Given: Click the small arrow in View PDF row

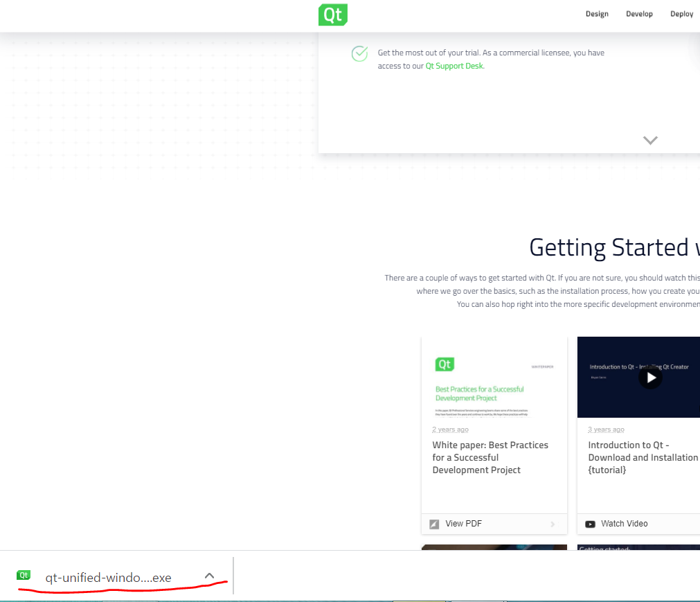Looking at the screenshot, I should click(x=553, y=524).
